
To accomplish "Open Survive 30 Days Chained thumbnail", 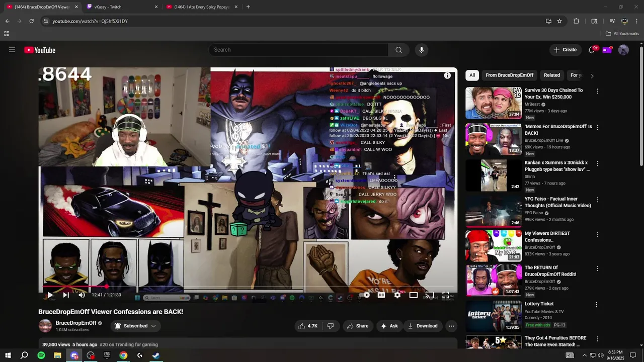I will 494,103.
